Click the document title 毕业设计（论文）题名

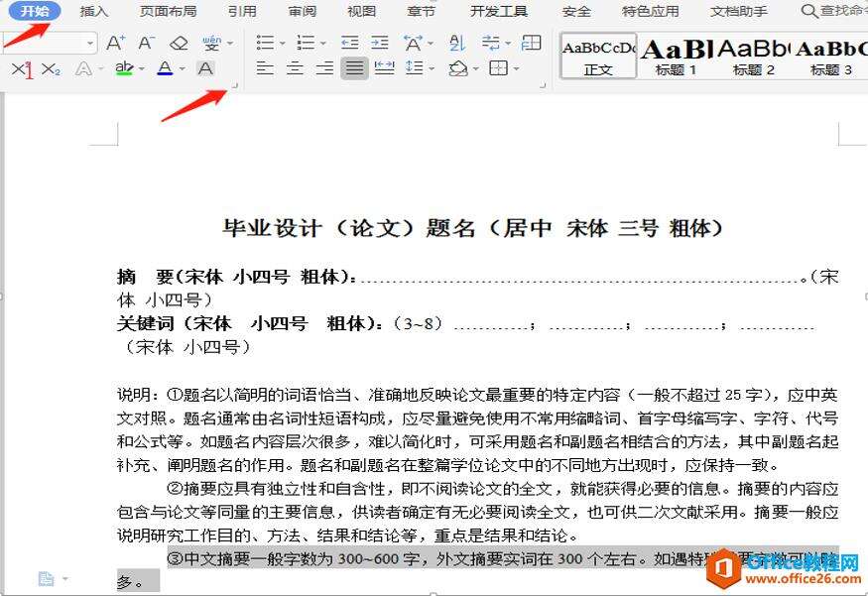point(349,228)
